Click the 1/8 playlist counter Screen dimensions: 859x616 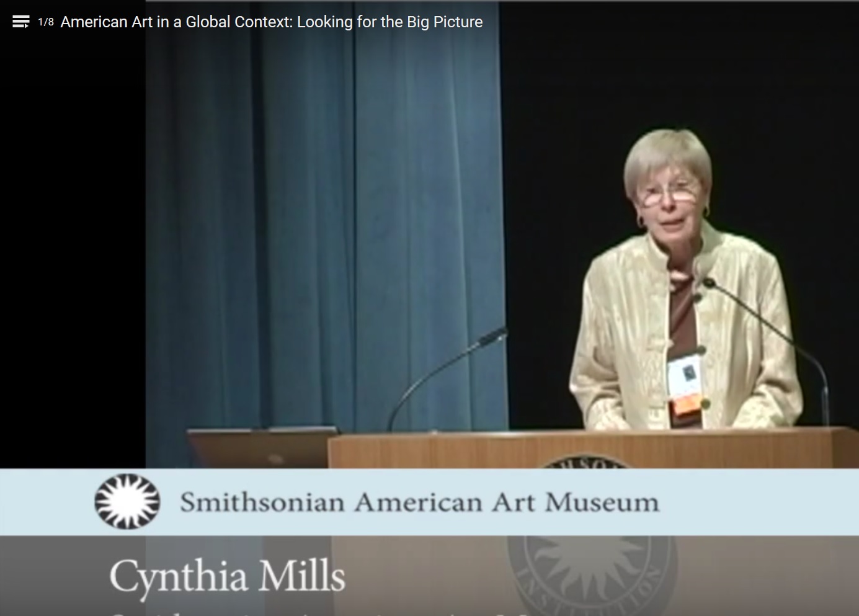46,22
